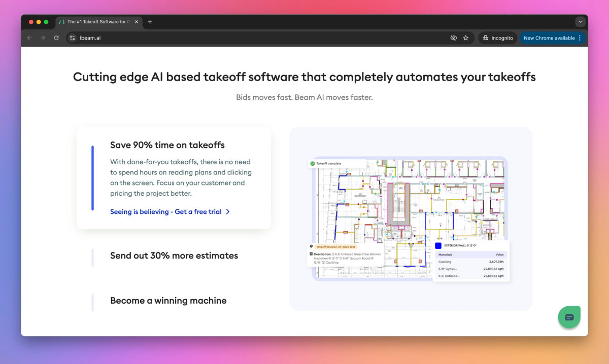Click Bids moves fast subheading
The height and width of the screenshot is (364, 609).
click(304, 97)
